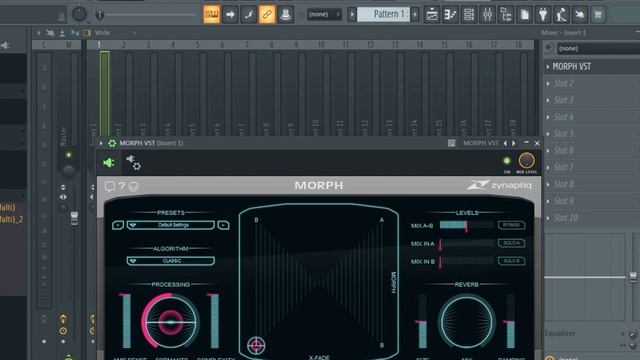Toggle the plugin ON green LED
640x360 pixels.
point(507,161)
